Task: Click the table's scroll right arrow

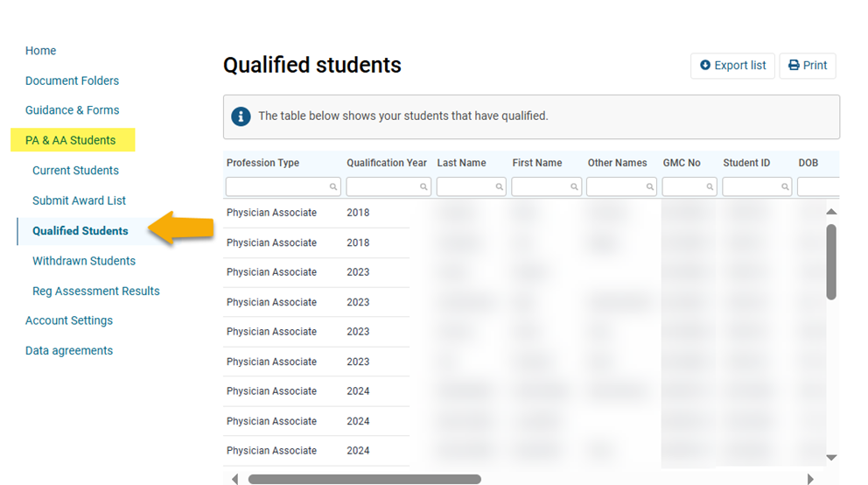Action: [x=810, y=479]
